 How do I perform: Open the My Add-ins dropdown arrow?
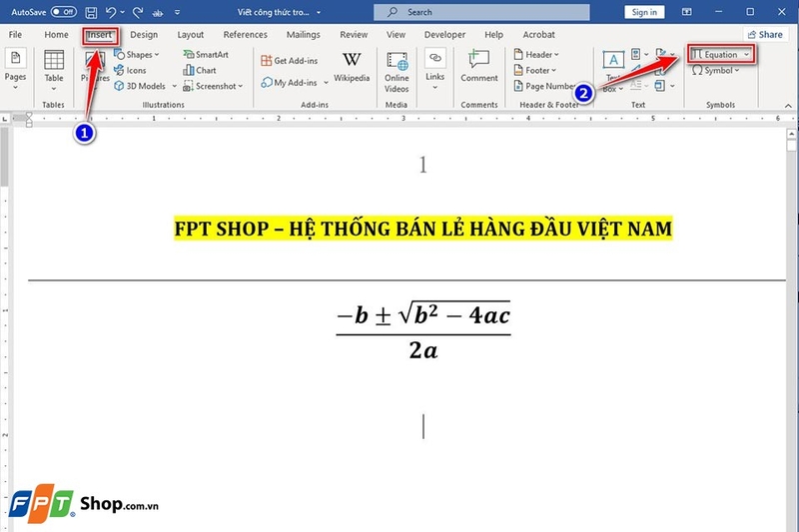tap(326, 83)
